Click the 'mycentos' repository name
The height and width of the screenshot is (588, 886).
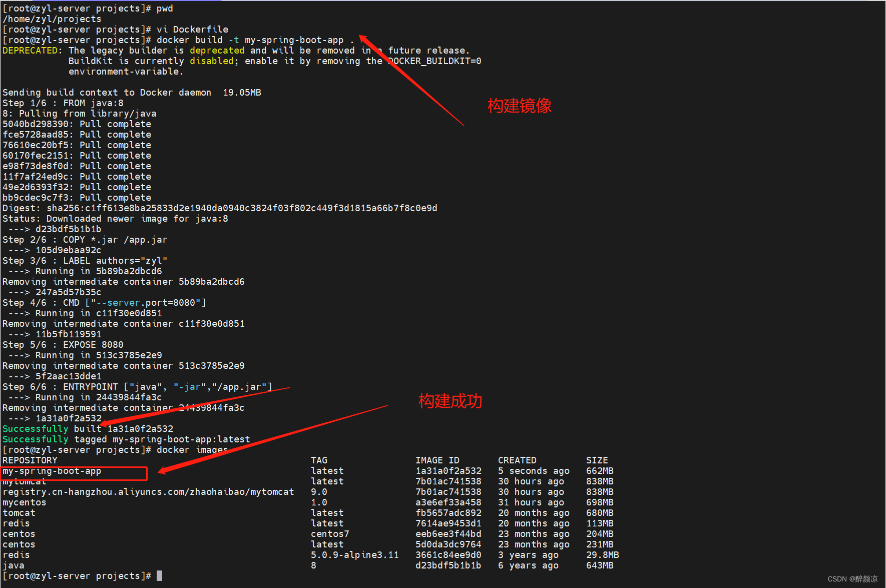[25, 502]
